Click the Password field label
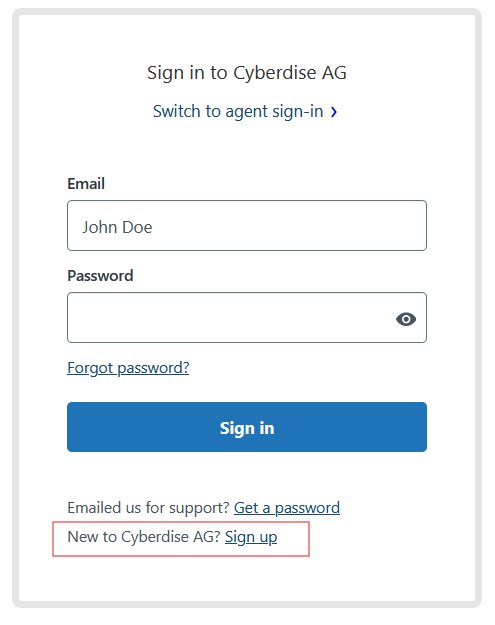Viewport: 495px width, 625px height. pyautogui.click(x=100, y=276)
